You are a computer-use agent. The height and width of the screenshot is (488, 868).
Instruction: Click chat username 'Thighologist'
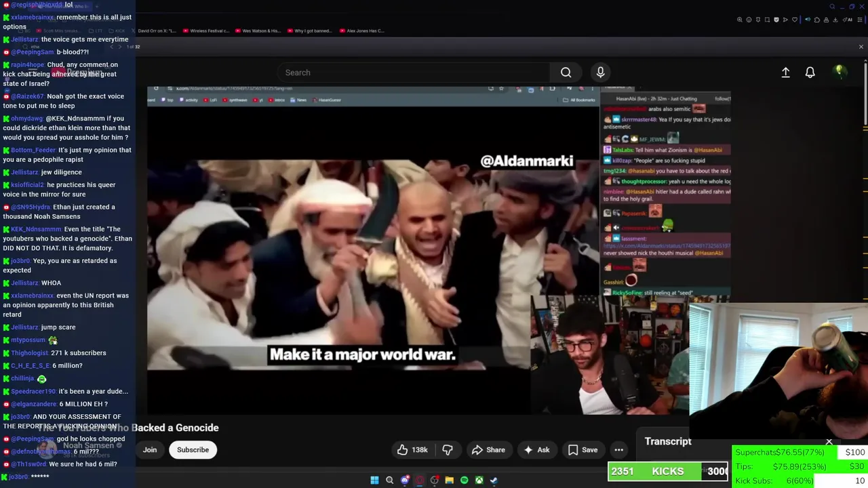point(30,353)
